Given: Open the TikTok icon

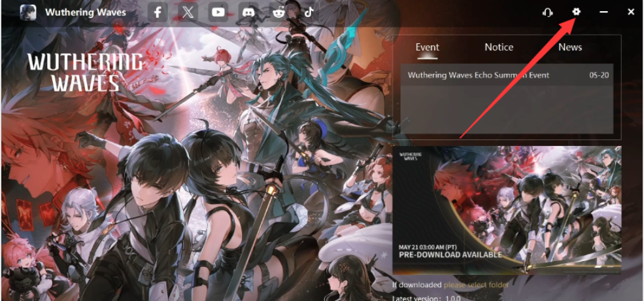Looking at the screenshot, I should (x=309, y=12).
